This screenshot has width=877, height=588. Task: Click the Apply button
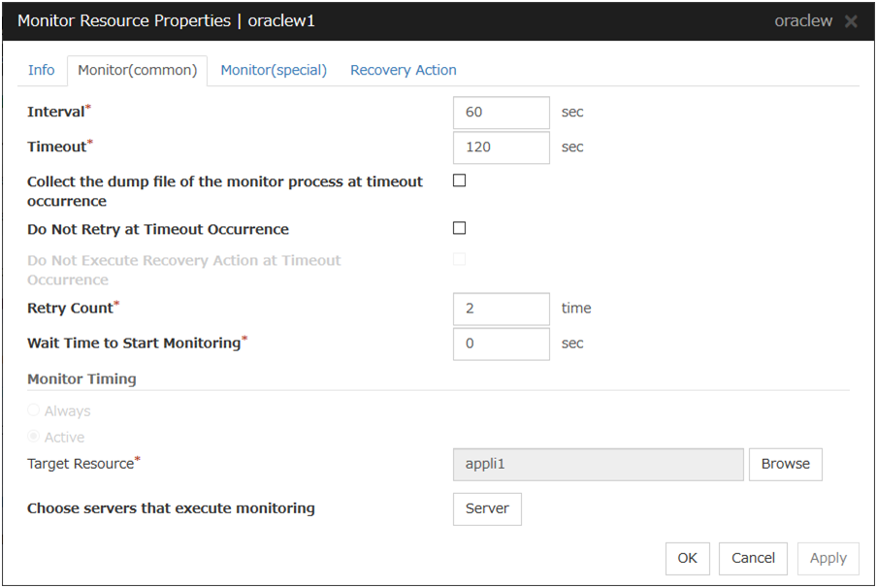[x=828, y=558]
